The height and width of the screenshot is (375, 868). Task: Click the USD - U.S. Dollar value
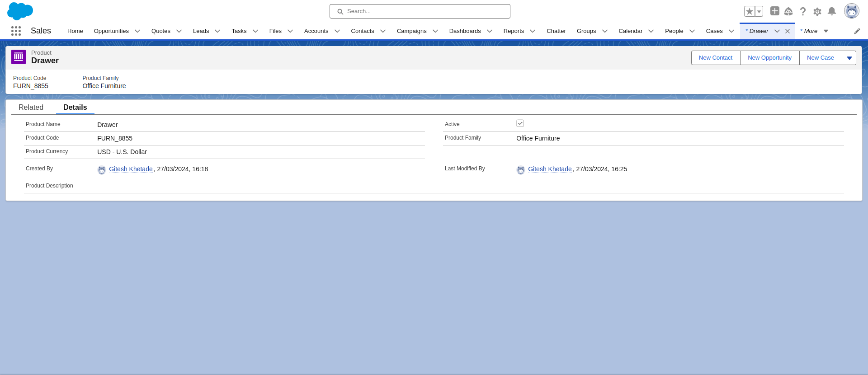click(x=122, y=152)
